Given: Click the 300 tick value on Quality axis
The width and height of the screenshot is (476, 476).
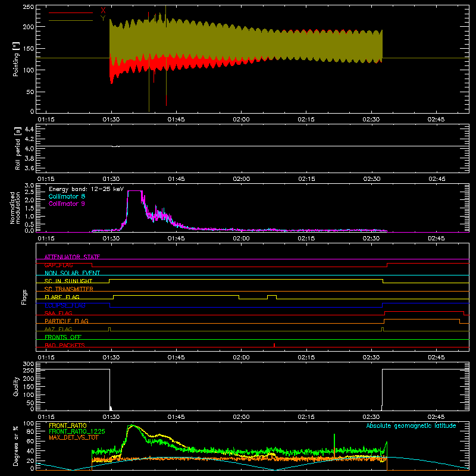Looking at the screenshot, I should click(29, 364).
